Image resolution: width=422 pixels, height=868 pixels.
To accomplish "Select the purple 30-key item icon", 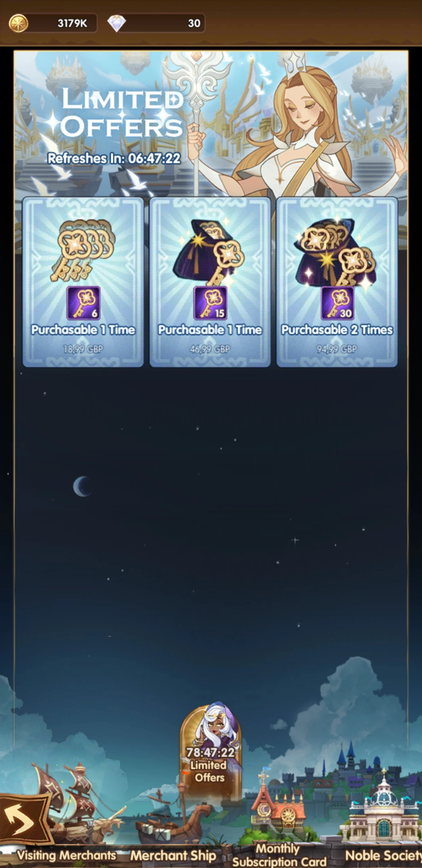I will pyautogui.click(x=337, y=303).
